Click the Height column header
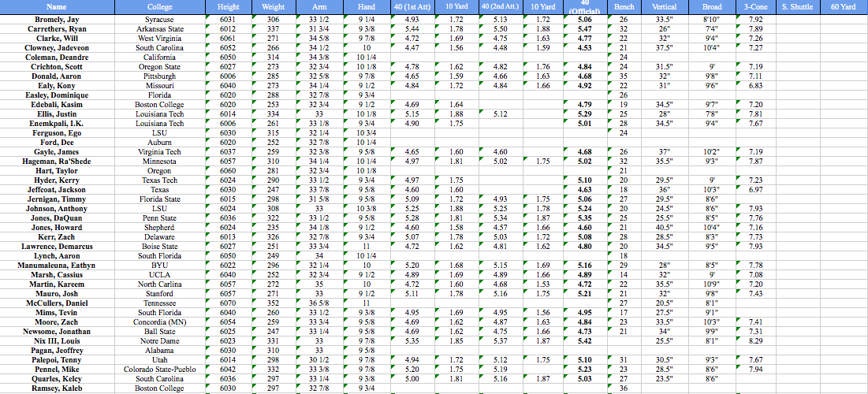Viewport: 868px width, 394px height. tap(228, 7)
